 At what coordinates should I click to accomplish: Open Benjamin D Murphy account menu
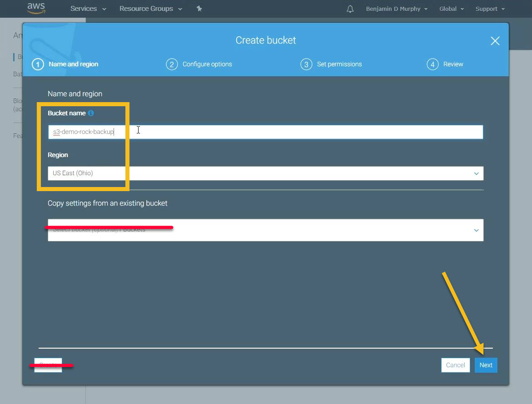(x=396, y=9)
